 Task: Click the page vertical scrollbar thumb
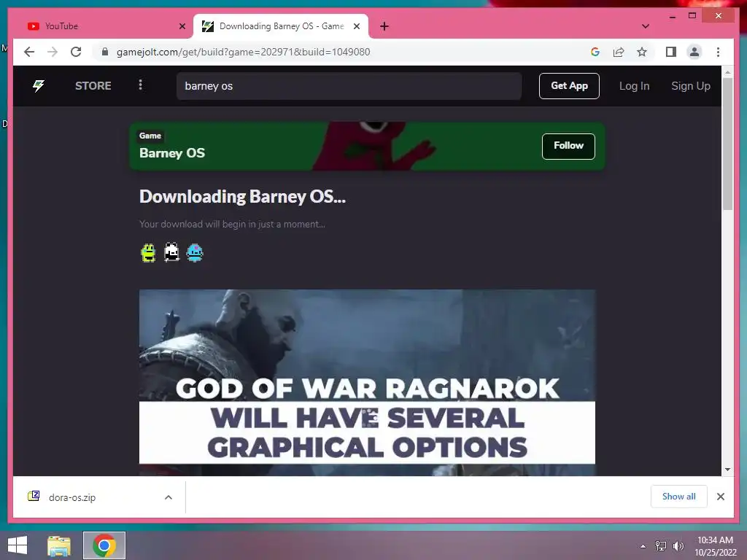coord(727,143)
